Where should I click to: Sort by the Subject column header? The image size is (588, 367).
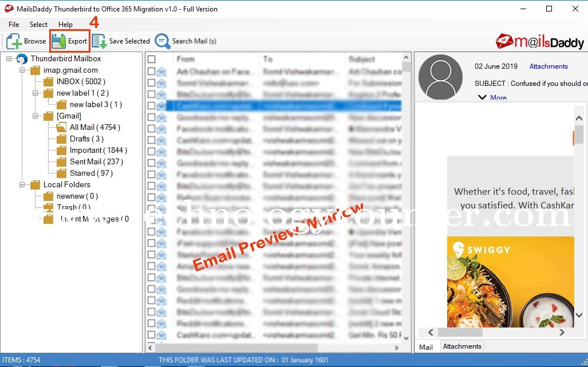[x=361, y=59]
